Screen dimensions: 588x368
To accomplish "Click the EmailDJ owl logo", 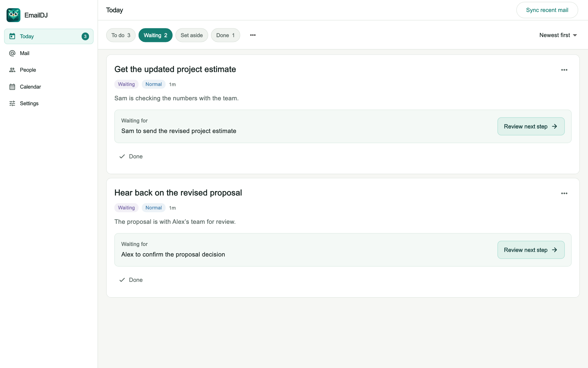I will coord(13,15).
